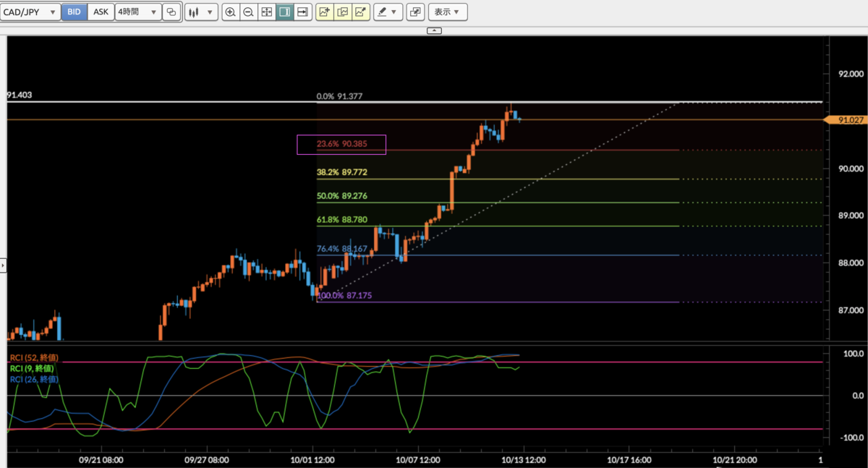868x468 pixels.
Task: Open the CAD/JPY currency pair dropdown
Action: 30,12
